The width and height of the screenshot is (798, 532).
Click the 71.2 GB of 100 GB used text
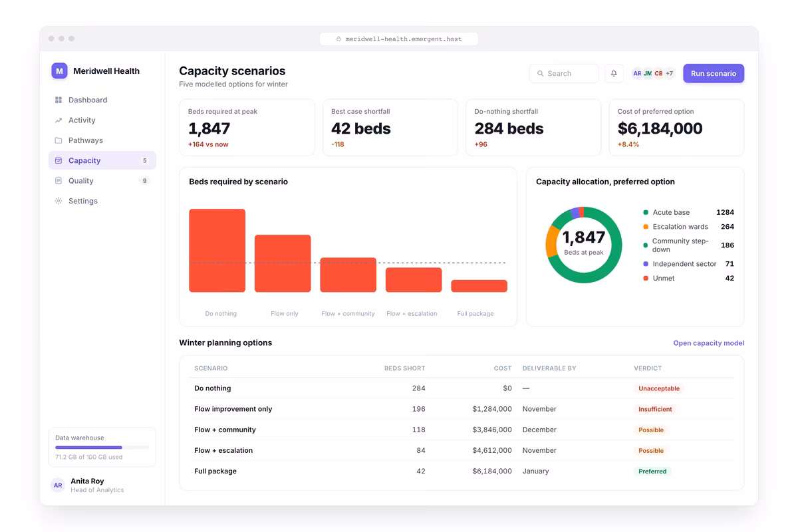88,458
